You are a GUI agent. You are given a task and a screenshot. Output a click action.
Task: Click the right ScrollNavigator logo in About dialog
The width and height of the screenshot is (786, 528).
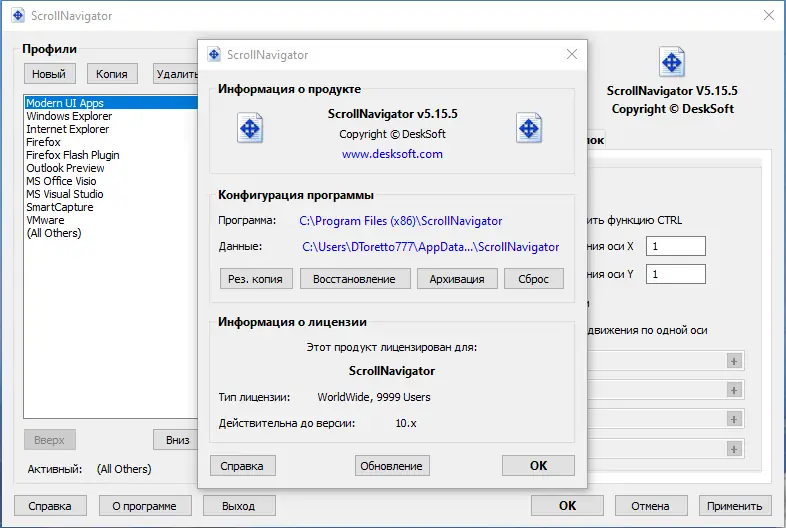tap(529, 128)
